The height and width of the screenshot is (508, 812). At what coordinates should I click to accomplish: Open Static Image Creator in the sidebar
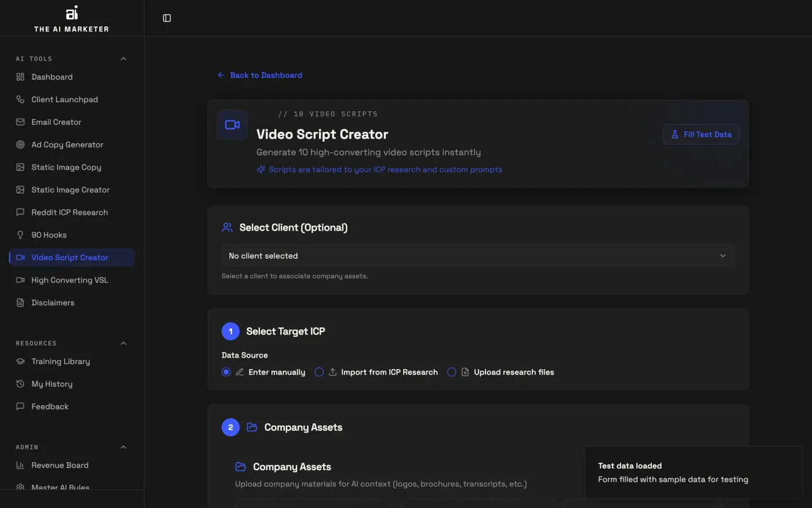72,190
